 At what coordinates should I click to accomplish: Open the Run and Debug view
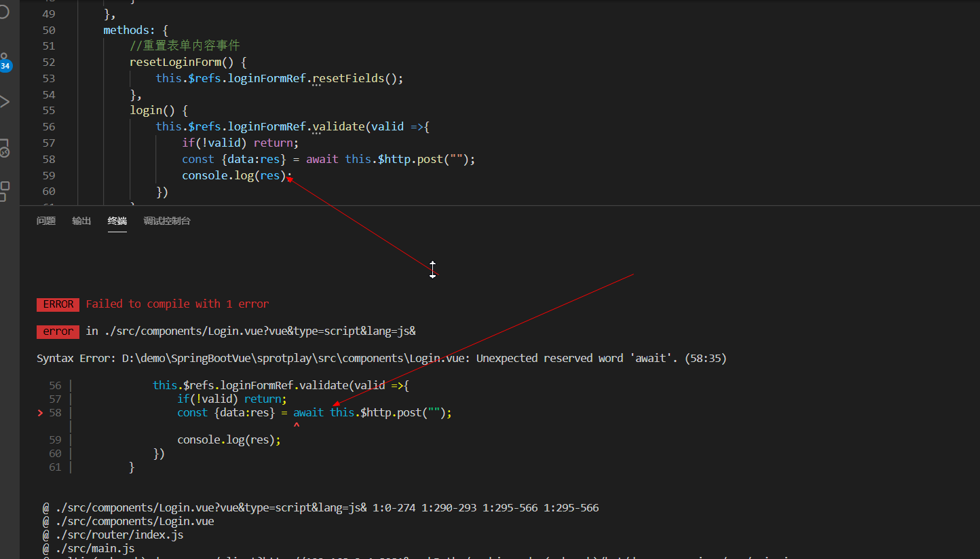point(4,102)
